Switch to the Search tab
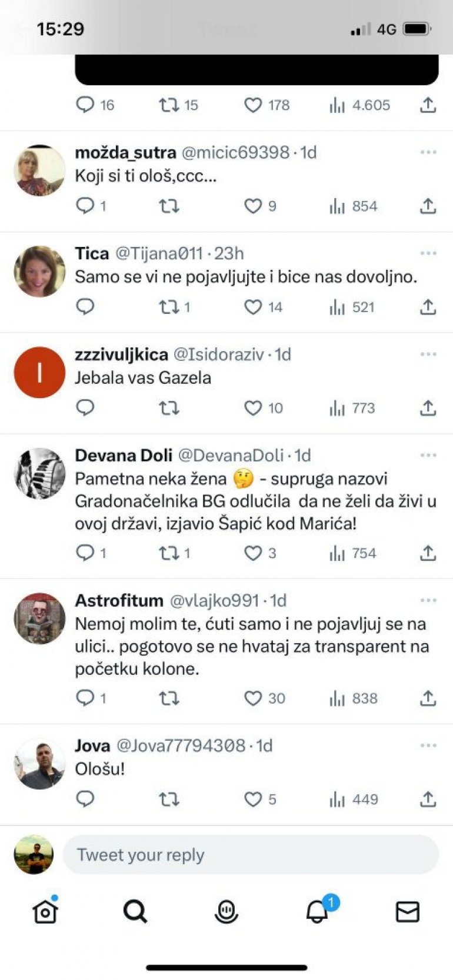 135,912
